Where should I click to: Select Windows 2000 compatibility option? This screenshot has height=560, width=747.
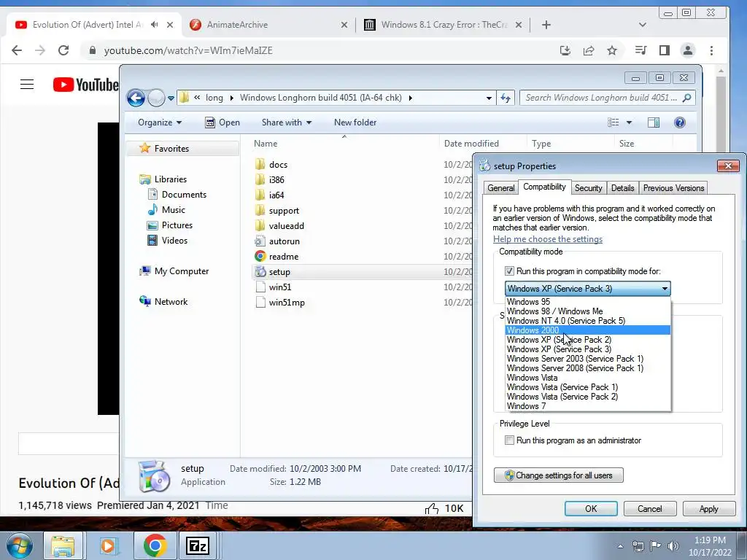(587, 330)
